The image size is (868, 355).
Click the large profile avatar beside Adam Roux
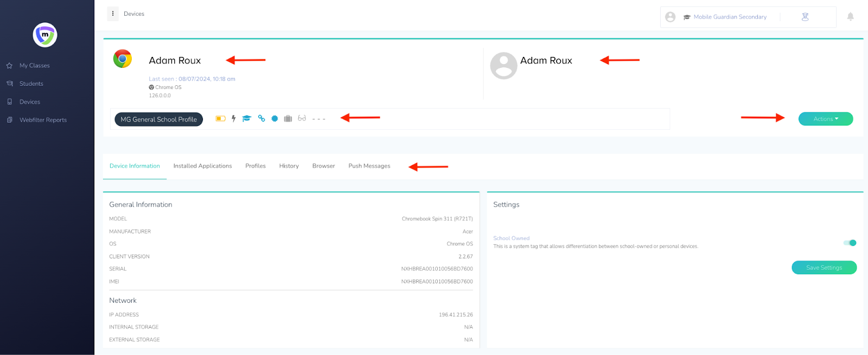pyautogui.click(x=503, y=66)
